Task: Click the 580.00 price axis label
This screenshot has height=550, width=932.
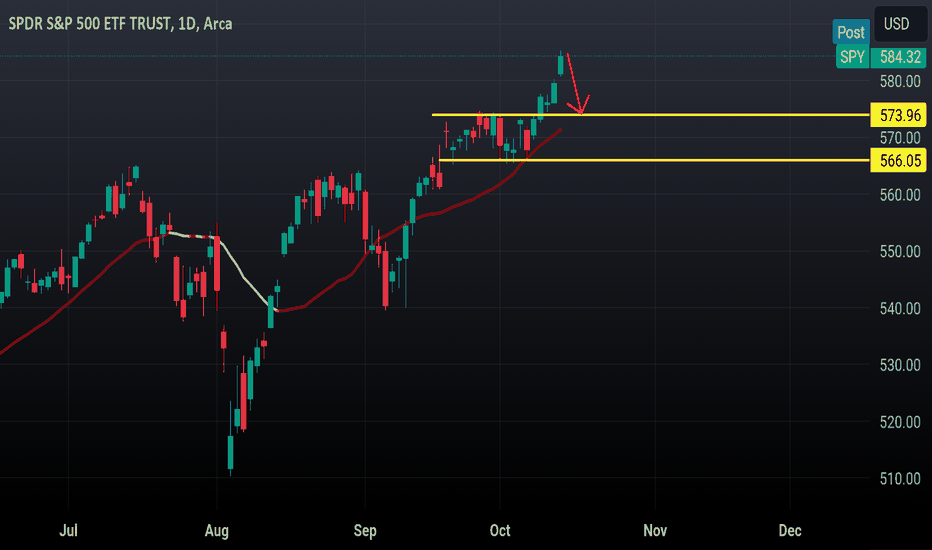Action: (x=900, y=81)
